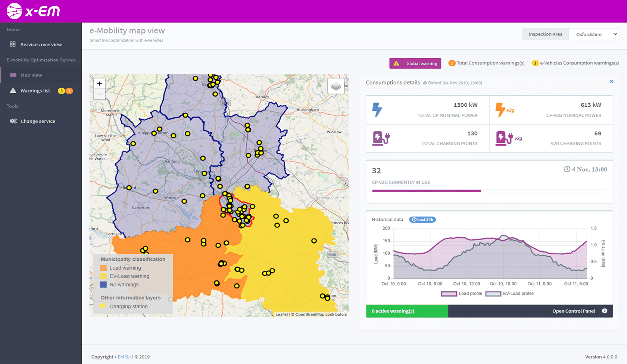Click the Global warning button
The width and height of the screenshot is (627, 364).
click(x=415, y=63)
